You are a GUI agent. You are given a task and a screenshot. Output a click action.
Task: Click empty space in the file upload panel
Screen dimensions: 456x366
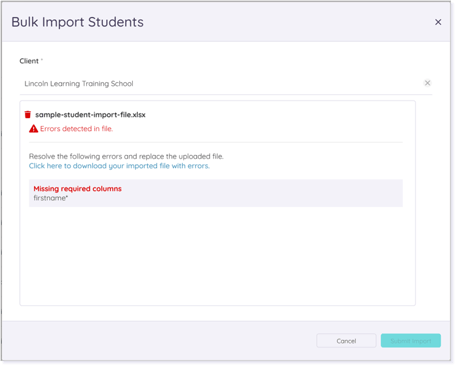point(217,257)
